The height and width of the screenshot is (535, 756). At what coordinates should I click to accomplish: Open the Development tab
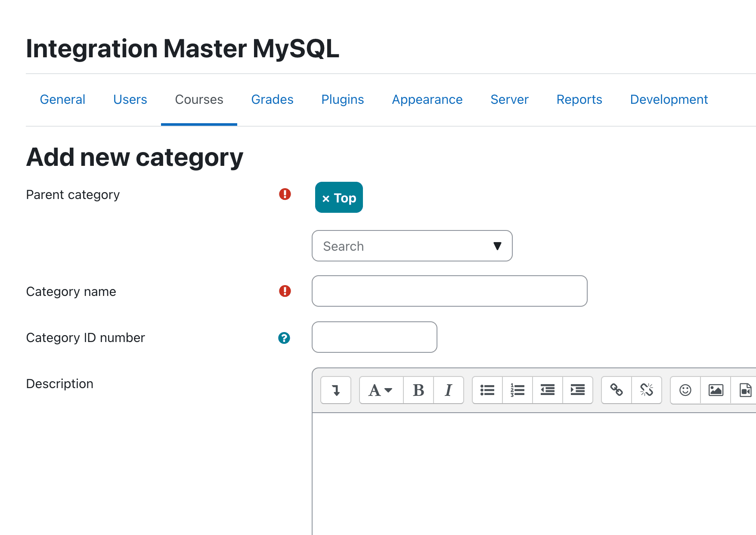pos(669,100)
